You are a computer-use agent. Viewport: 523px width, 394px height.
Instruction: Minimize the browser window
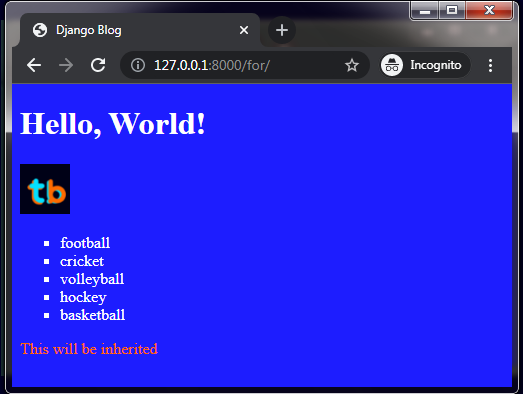coord(425,10)
